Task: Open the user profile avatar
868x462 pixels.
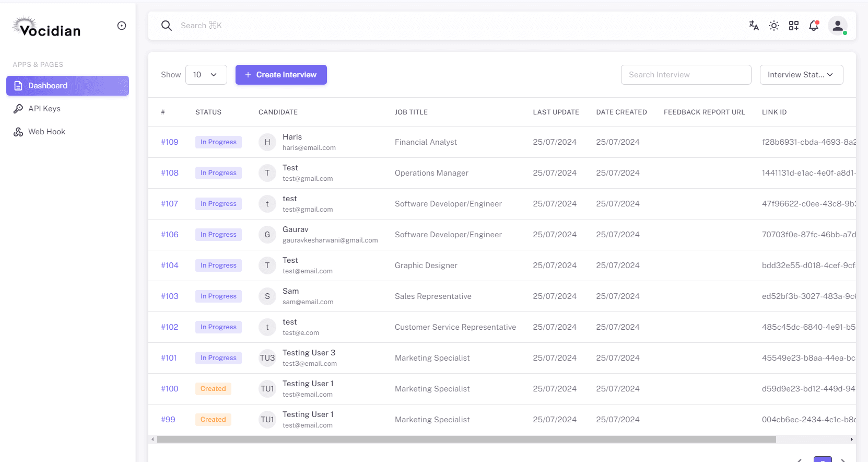Action: [837, 26]
